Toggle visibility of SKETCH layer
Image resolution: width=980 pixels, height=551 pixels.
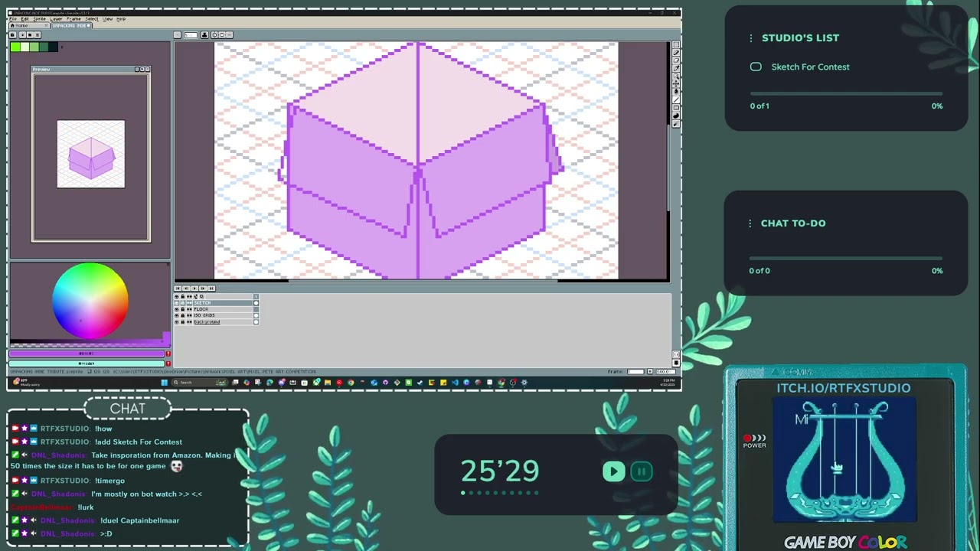point(177,303)
